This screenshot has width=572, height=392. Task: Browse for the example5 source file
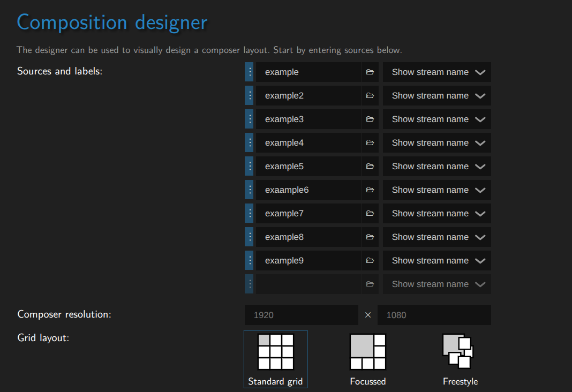tap(370, 166)
